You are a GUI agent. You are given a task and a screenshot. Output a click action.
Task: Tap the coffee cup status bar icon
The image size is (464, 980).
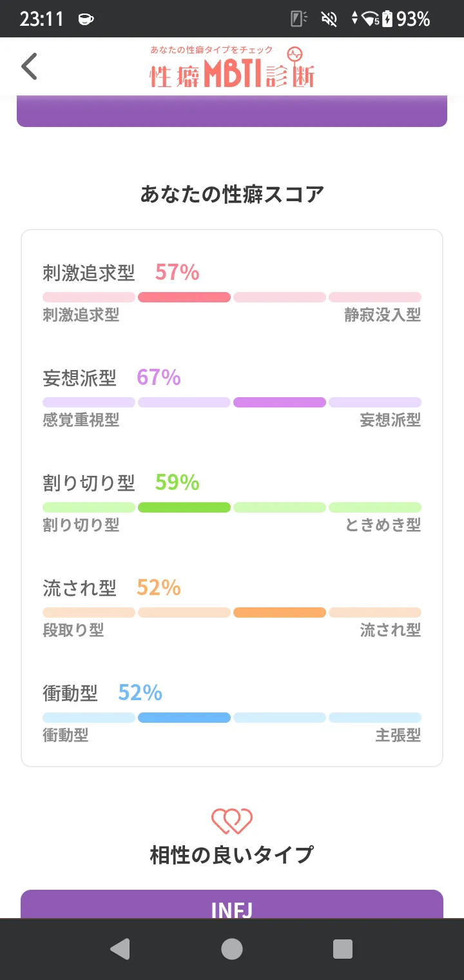85,19
